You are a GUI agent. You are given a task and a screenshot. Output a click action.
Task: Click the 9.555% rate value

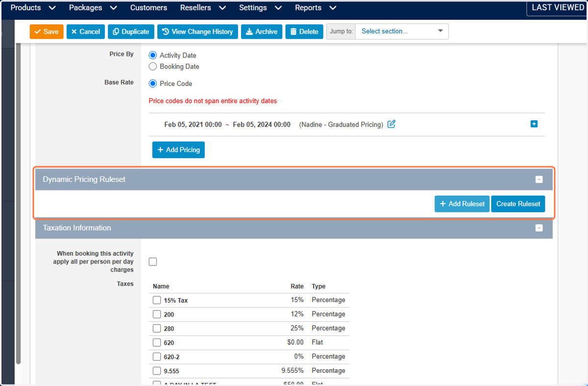(293, 371)
